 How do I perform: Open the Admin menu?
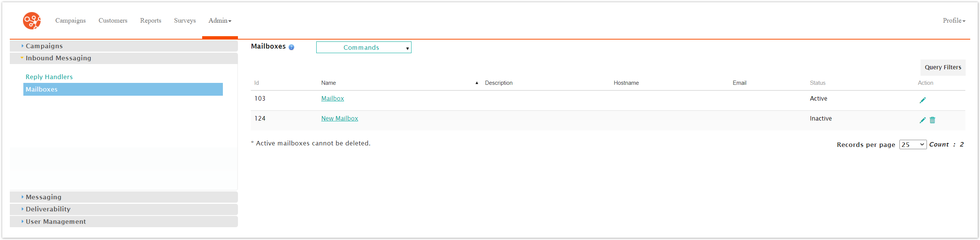coord(219,21)
